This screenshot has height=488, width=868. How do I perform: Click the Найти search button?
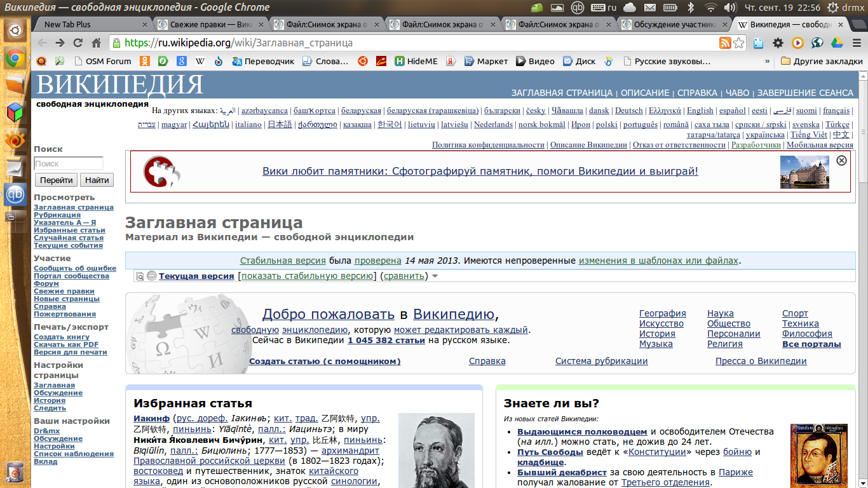(x=97, y=180)
